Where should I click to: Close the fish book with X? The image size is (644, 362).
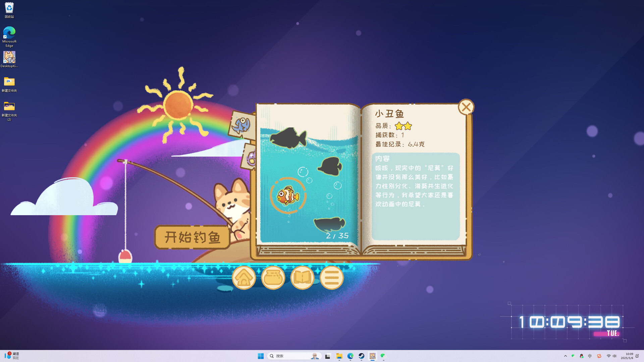[466, 107]
